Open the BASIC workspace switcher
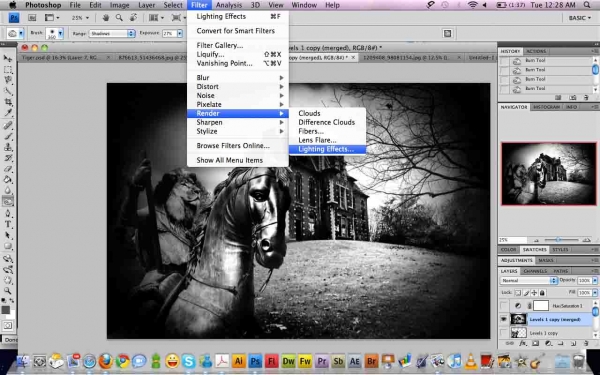Image resolution: width=600 pixels, height=375 pixels. [x=580, y=18]
